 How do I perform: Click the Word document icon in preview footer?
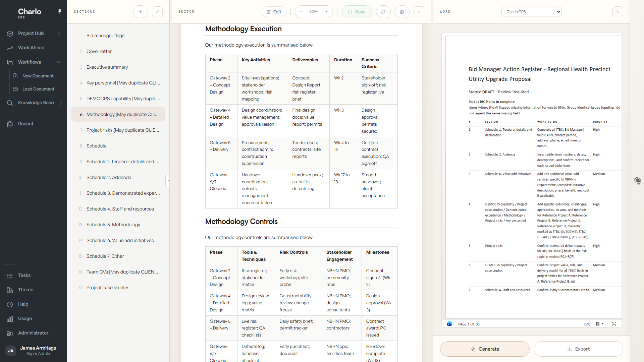click(449, 324)
